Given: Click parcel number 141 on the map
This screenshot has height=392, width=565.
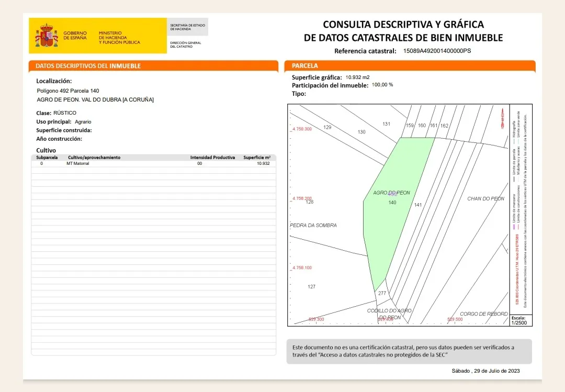Looking at the screenshot, I should (x=417, y=205).
